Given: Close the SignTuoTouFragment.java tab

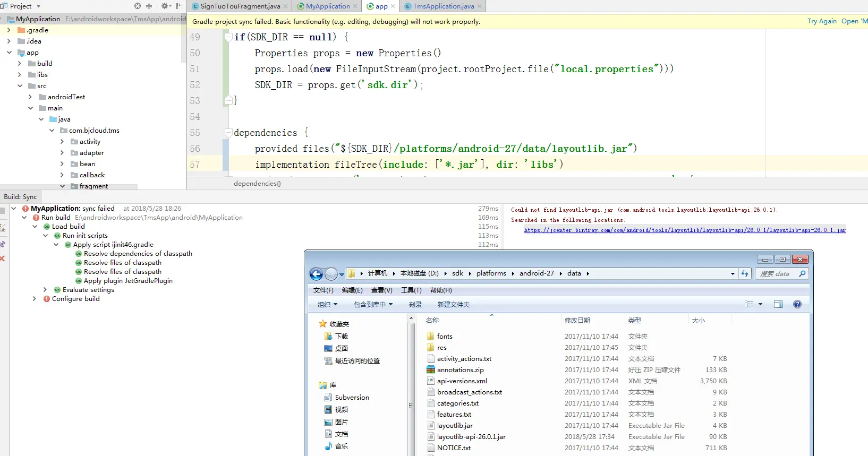Looking at the screenshot, I should pyautogui.click(x=286, y=6).
